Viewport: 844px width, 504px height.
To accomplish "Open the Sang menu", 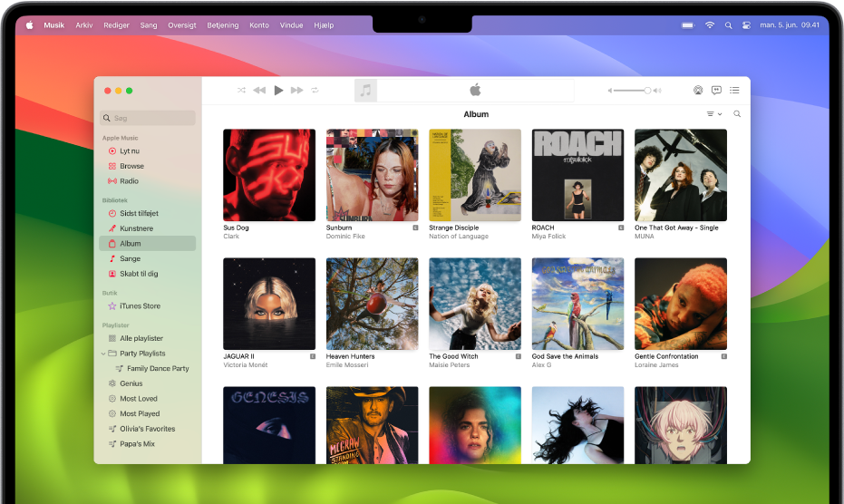I will (x=149, y=25).
